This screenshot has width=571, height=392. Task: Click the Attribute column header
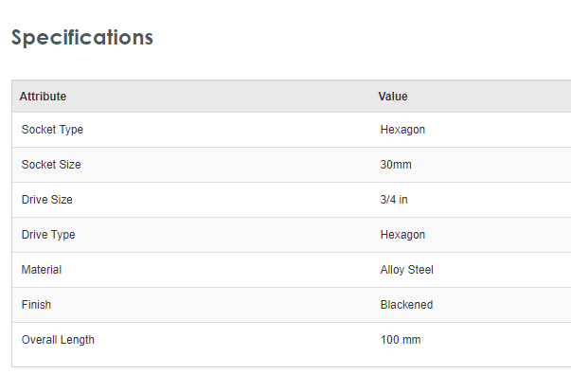tap(43, 97)
